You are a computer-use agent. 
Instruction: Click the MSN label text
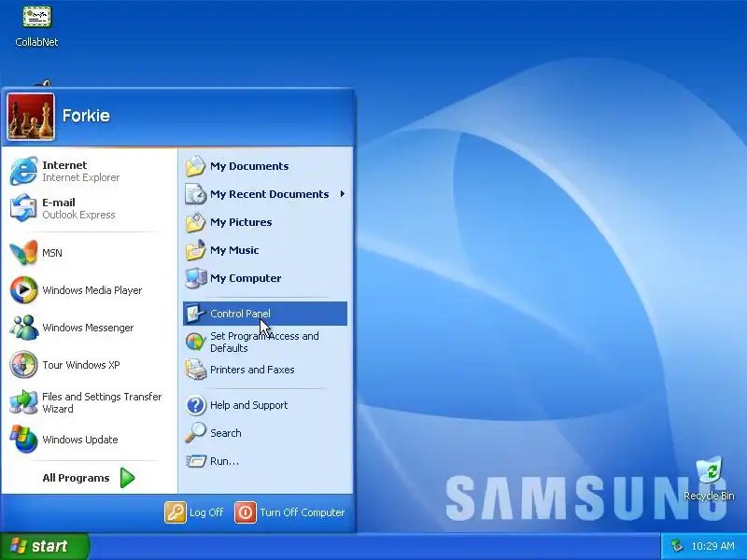tap(52, 253)
